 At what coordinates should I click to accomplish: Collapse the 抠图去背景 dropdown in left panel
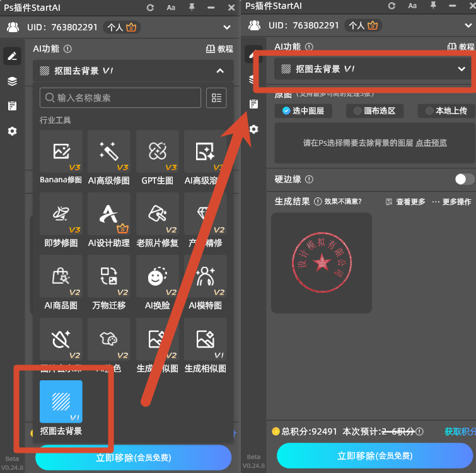tap(220, 71)
